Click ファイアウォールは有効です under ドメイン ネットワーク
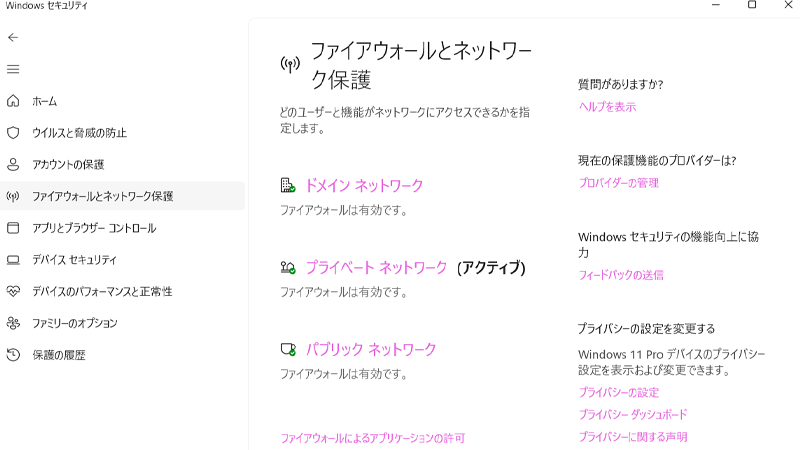Screen dimensions: 800x450 pyautogui.click(x=343, y=210)
